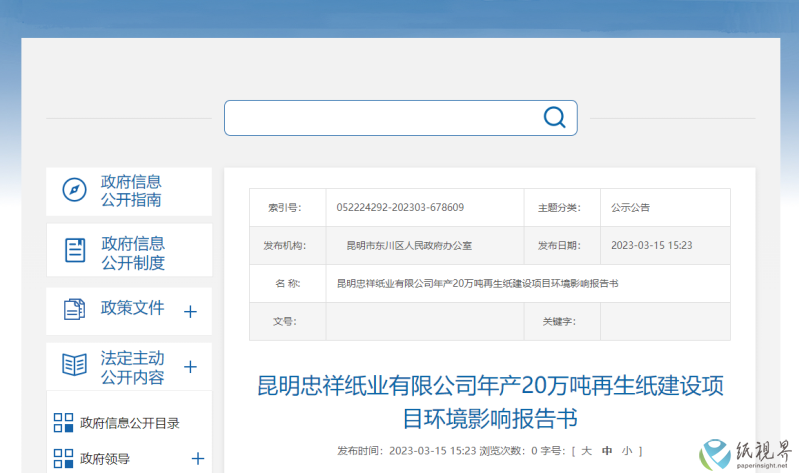Click the magnifying glass search icon
The height and width of the screenshot is (473, 799).
pos(554,118)
